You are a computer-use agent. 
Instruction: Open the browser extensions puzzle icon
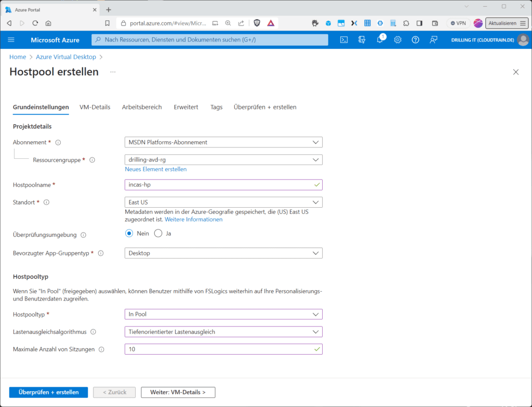coord(406,23)
